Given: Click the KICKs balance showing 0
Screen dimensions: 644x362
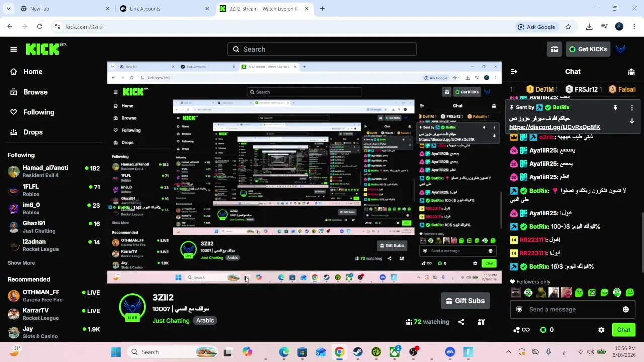Looking at the screenshot, I should 547,330.
